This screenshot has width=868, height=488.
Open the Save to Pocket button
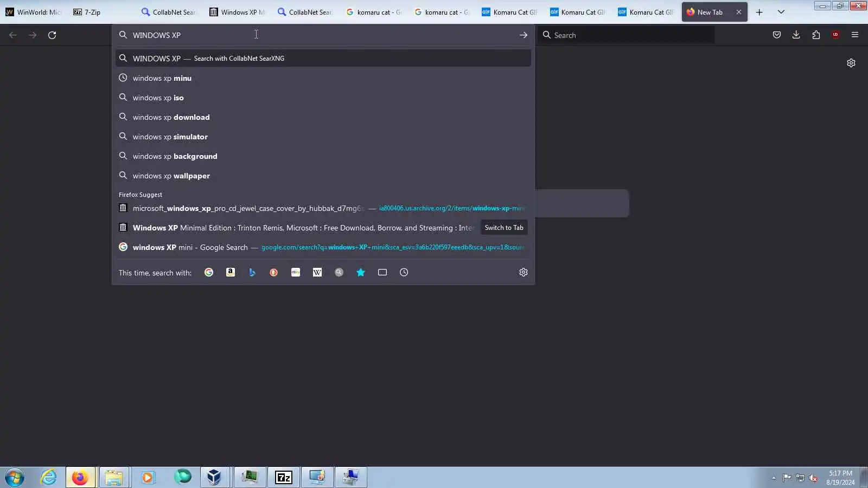(x=777, y=35)
